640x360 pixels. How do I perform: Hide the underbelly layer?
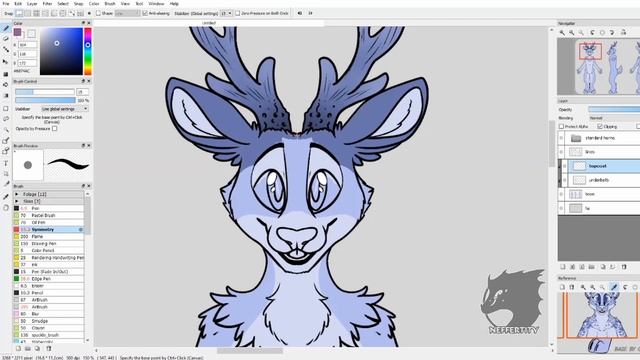click(x=565, y=180)
